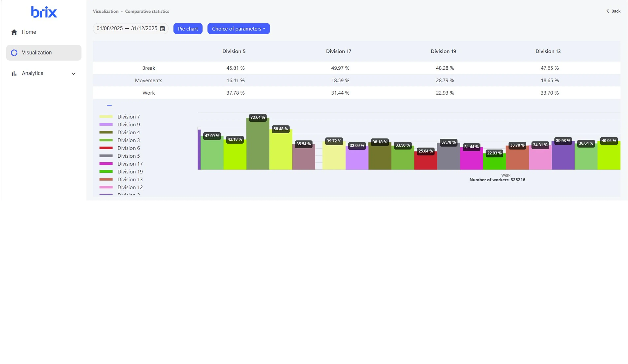
Task: Click the yellow bar labeled 39.72 %
Action: point(334,156)
